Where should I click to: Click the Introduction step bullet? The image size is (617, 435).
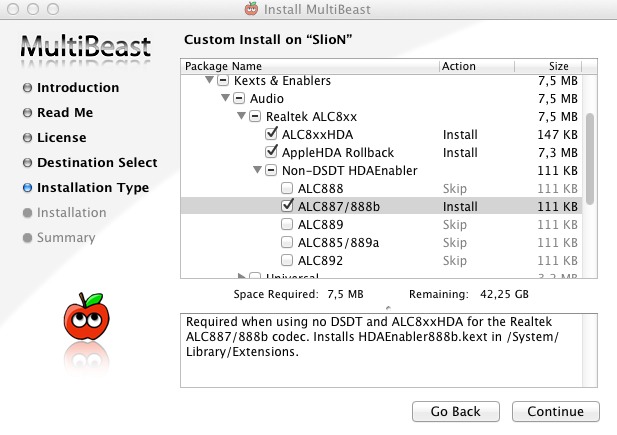[27, 87]
